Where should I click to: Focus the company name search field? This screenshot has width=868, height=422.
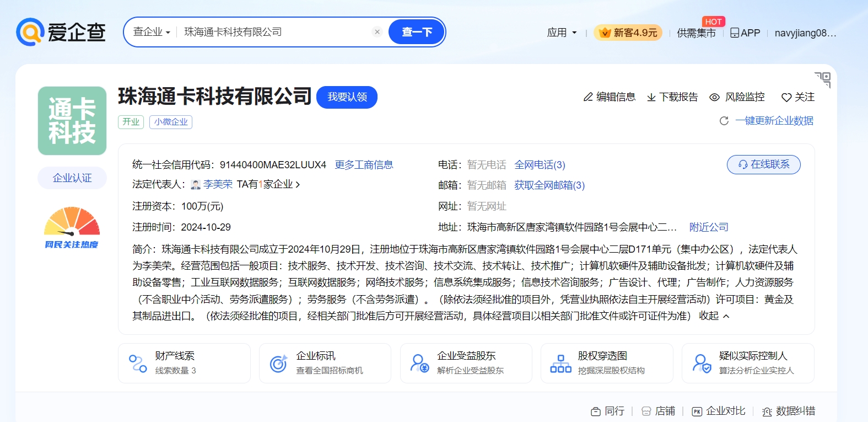tap(274, 32)
